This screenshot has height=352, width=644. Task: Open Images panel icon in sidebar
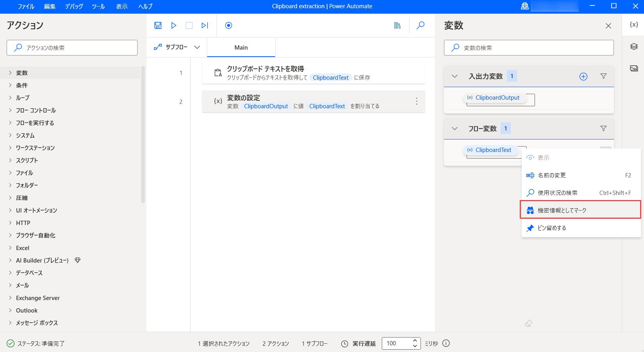point(634,68)
